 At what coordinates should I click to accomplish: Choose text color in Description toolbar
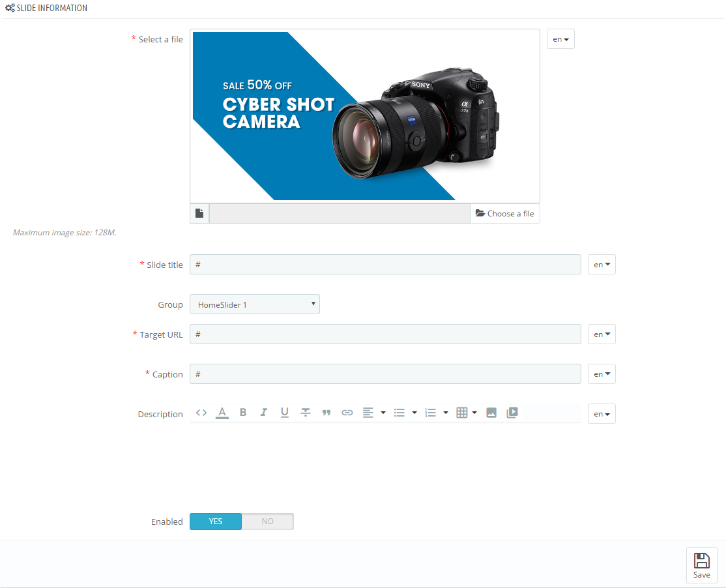pyautogui.click(x=222, y=413)
